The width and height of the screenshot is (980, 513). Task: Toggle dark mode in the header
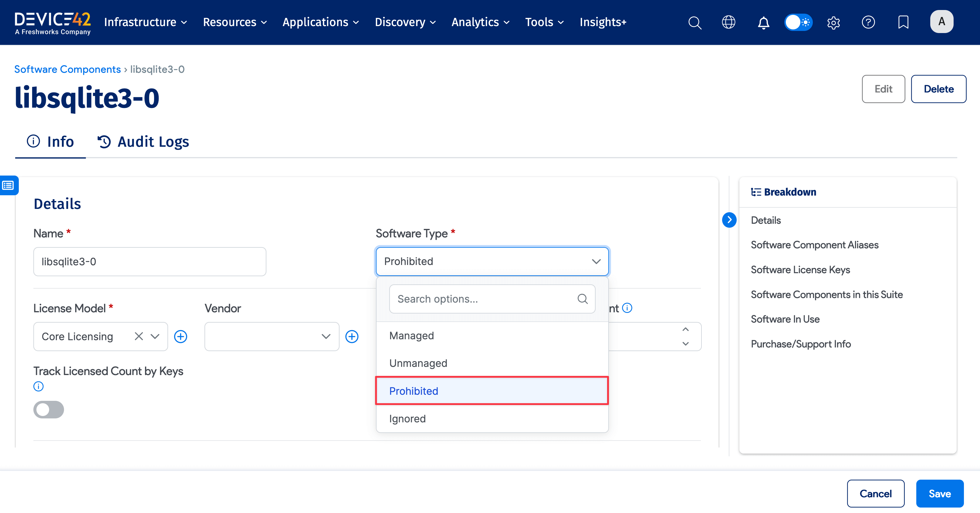798,22
